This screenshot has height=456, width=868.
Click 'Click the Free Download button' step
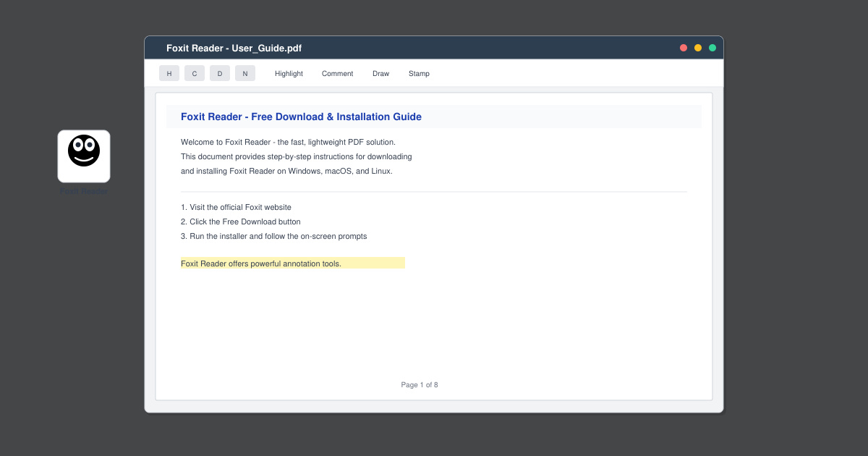pyautogui.click(x=241, y=221)
